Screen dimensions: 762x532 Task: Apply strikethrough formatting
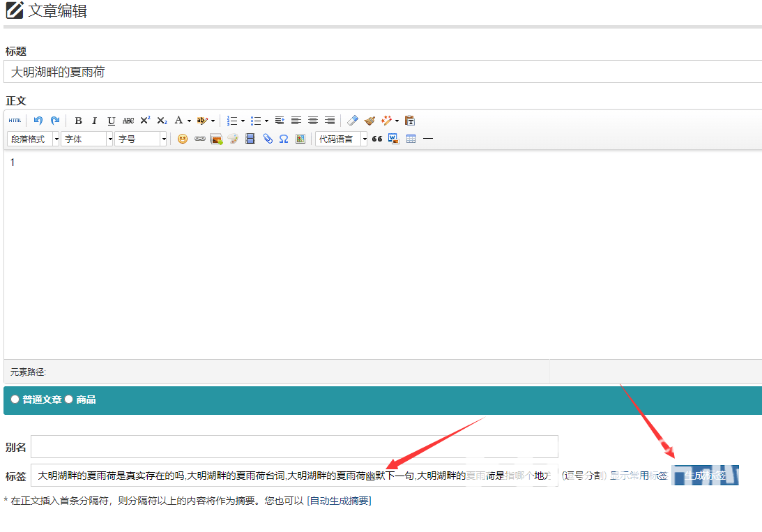point(128,121)
